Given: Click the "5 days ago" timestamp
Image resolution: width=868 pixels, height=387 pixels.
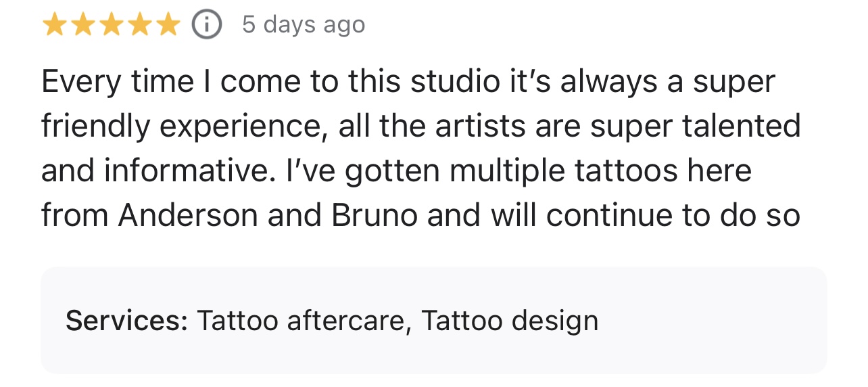Looking at the screenshot, I should pyautogui.click(x=304, y=25).
